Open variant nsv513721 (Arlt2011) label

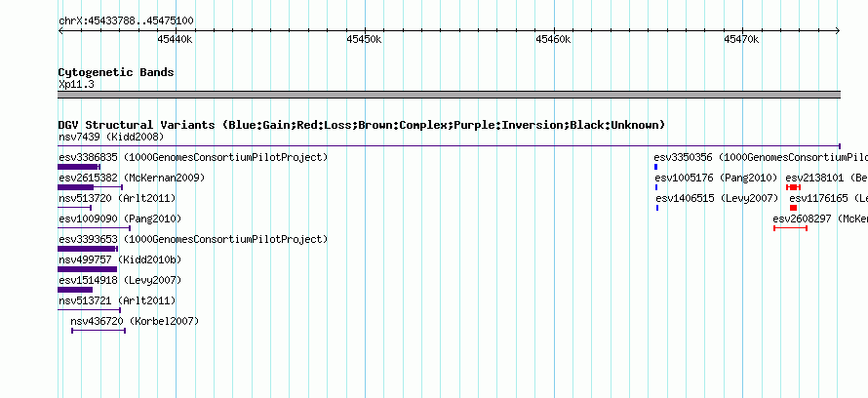[x=117, y=300]
